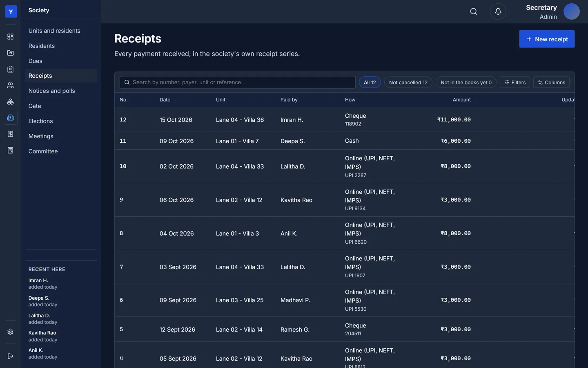Click the Amount column header

tap(461, 100)
